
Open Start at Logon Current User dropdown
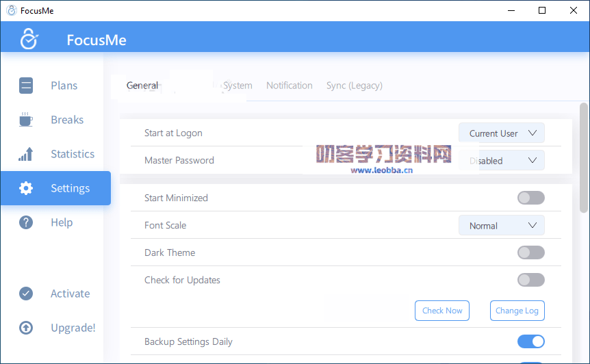[501, 133]
